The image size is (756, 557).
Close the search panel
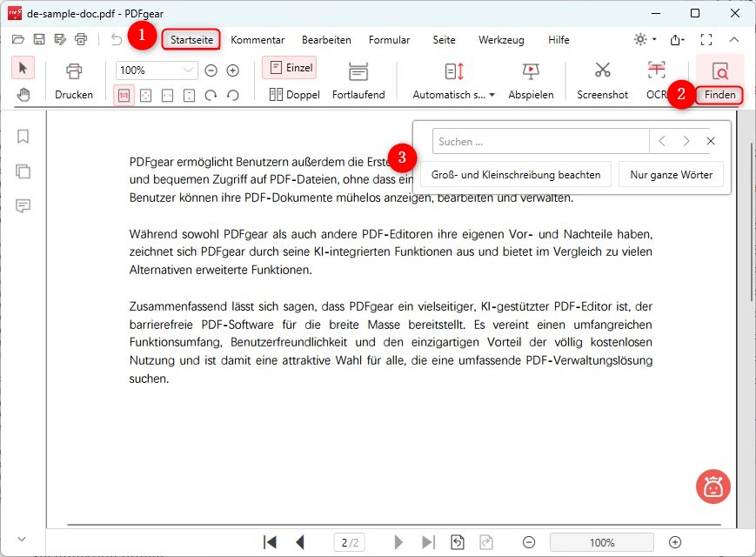[710, 141]
